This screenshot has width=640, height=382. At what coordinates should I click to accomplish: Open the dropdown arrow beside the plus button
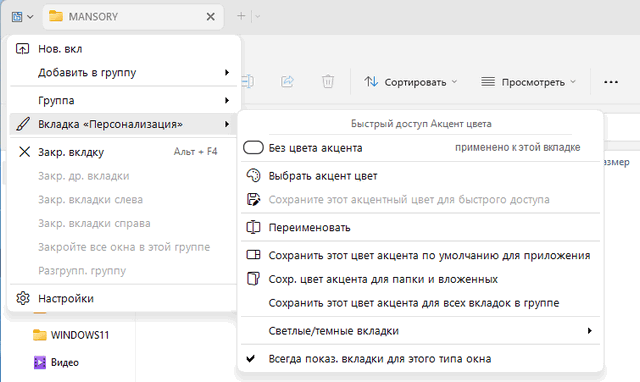[x=258, y=17]
